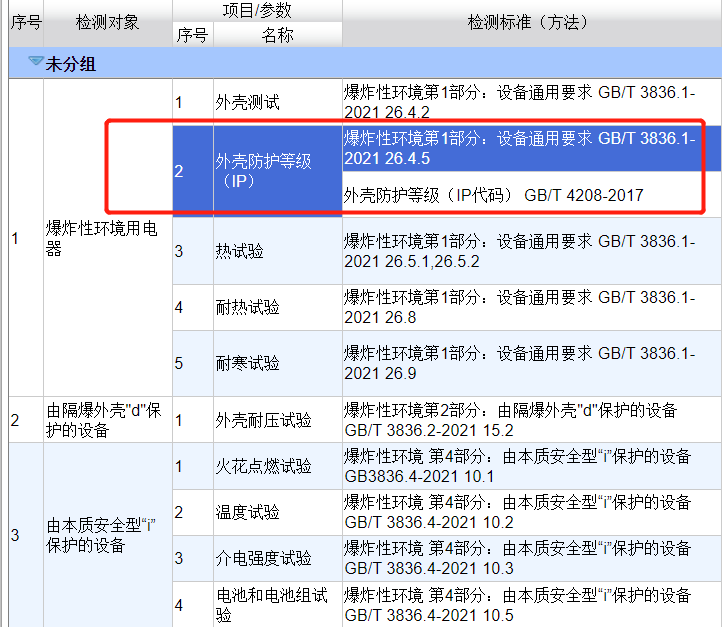The height and width of the screenshot is (627, 722).
Task: Select the 火花点燃试验 cell
Action: tap(278, 466)
